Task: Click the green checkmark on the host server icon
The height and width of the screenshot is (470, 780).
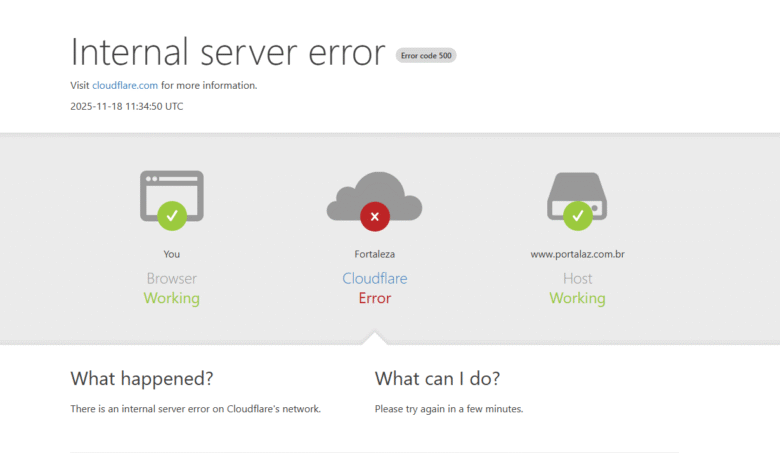Action: (577, 214)
